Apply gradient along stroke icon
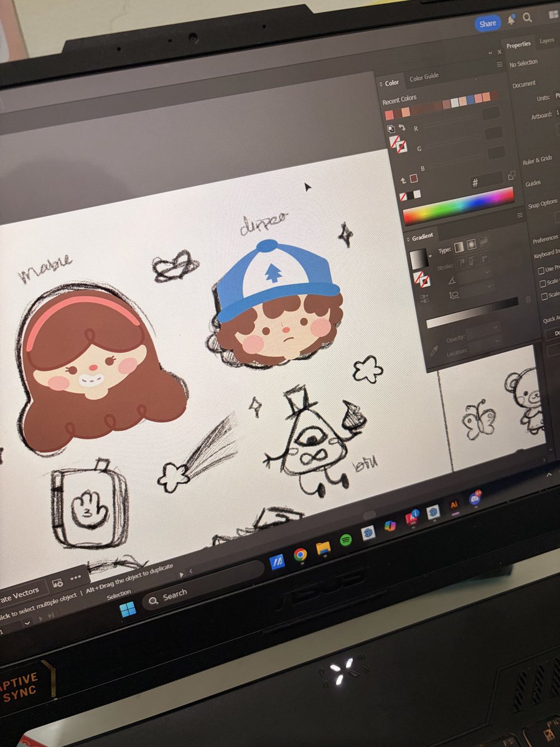Viewport: 560px width, 747px height. coord(472,260)
